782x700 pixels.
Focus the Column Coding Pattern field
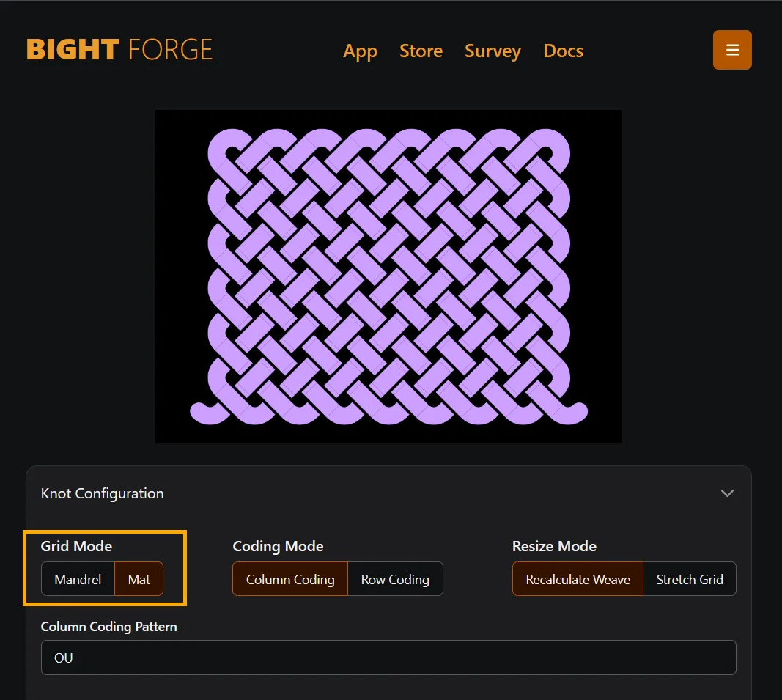pos(388,657)
